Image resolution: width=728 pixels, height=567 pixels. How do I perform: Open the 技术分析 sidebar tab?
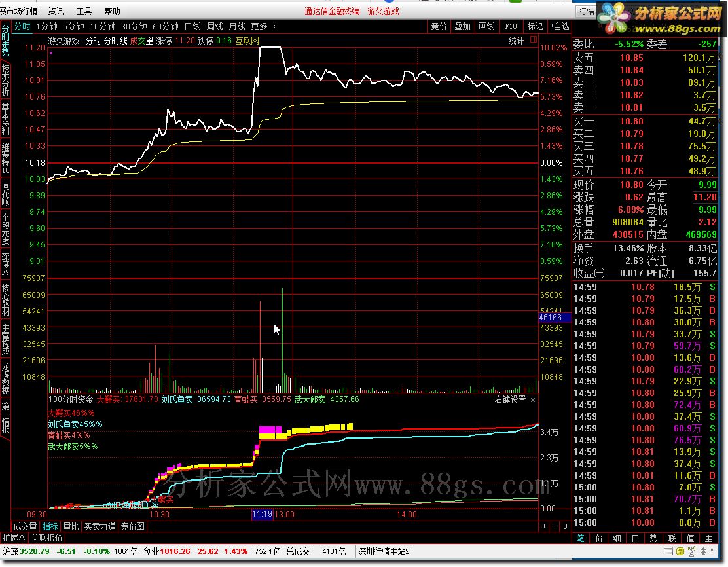(x=5, y=79)
